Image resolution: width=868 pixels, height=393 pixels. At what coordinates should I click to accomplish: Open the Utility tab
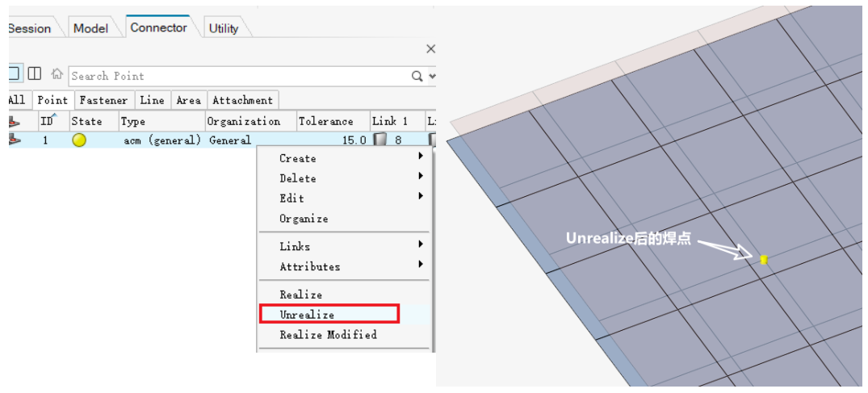pyautogui.click(x=224, y=28)
